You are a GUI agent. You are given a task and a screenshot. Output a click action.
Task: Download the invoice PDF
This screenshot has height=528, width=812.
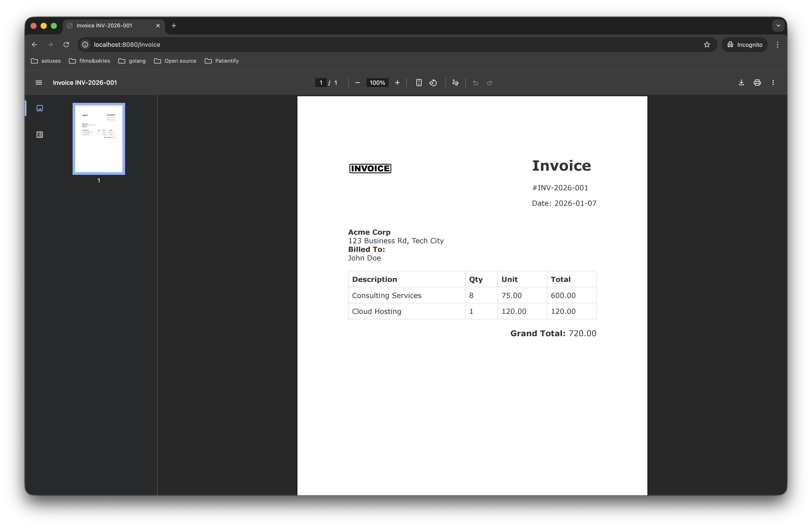pyautogui.click(x=741, y=82)
